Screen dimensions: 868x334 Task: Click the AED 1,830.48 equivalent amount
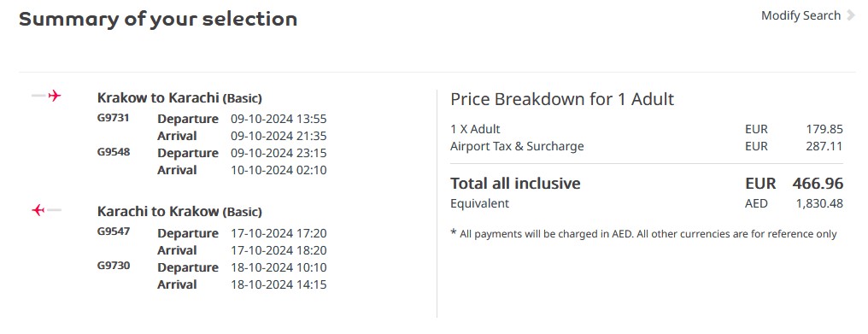click(795, 204)
